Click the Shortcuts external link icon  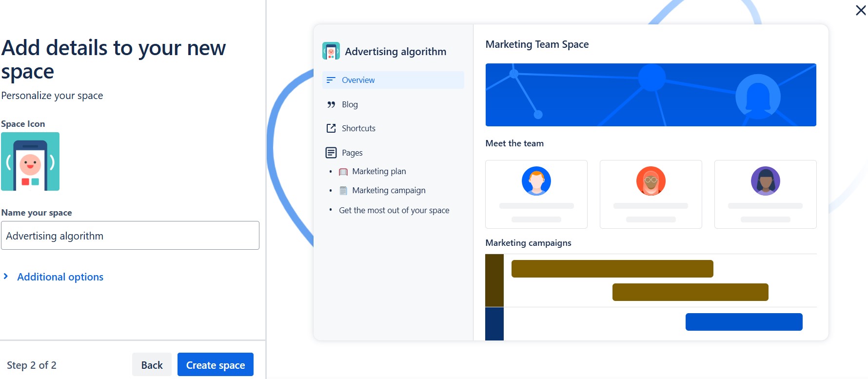click(x=331, y=128)
